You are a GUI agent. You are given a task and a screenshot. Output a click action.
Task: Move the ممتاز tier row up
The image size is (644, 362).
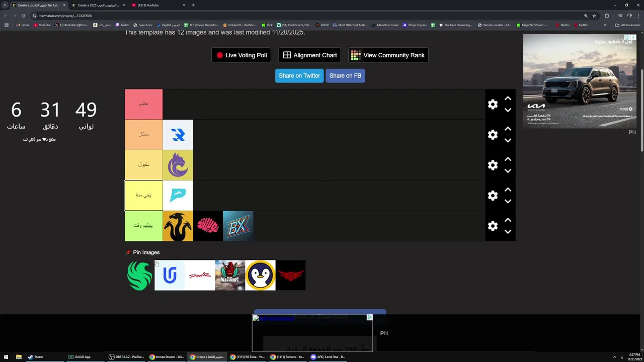pyautogui.click(x=508, y=129)
